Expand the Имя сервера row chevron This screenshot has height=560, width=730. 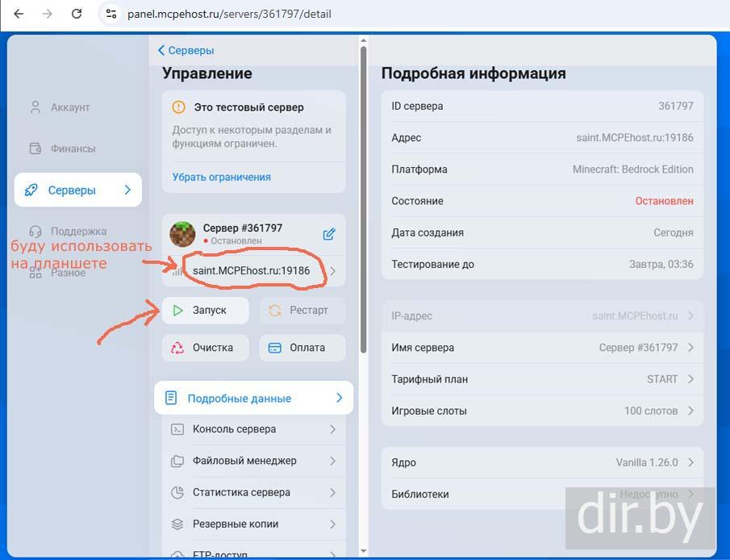point(691,347)
